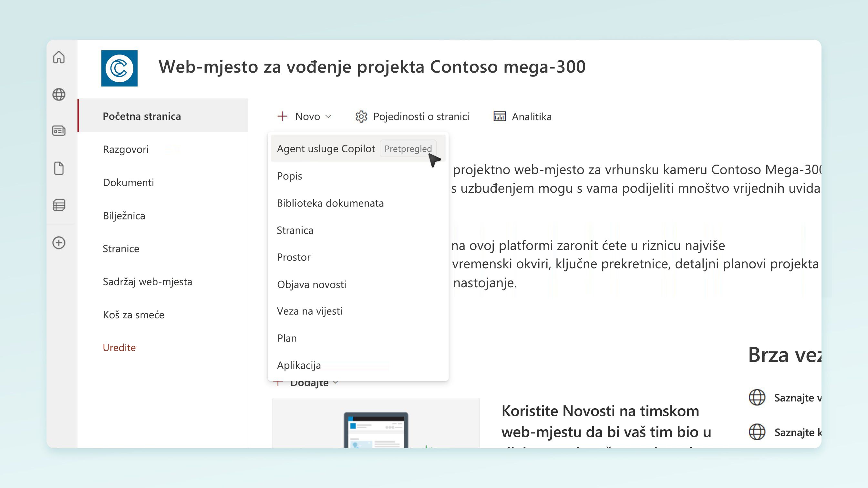The height and width of the screenshot is (488, 868).
Task: Click the Novo button label
Action: tap(307, 117)
